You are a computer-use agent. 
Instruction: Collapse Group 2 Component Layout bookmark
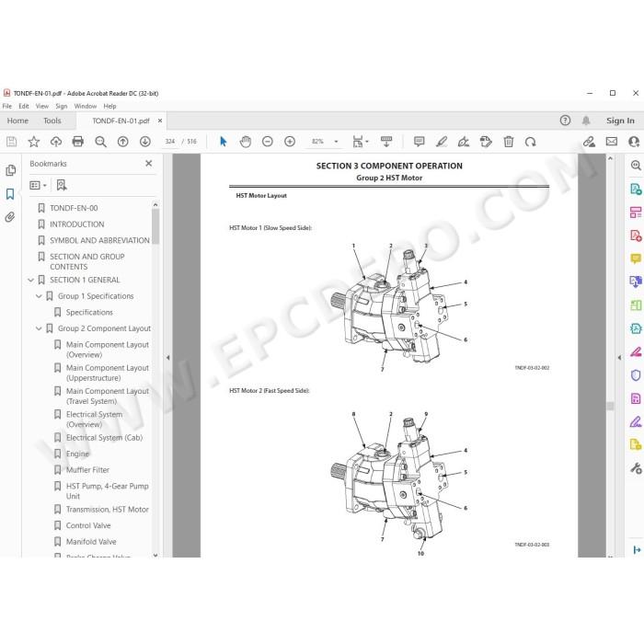tap(39, 328)
